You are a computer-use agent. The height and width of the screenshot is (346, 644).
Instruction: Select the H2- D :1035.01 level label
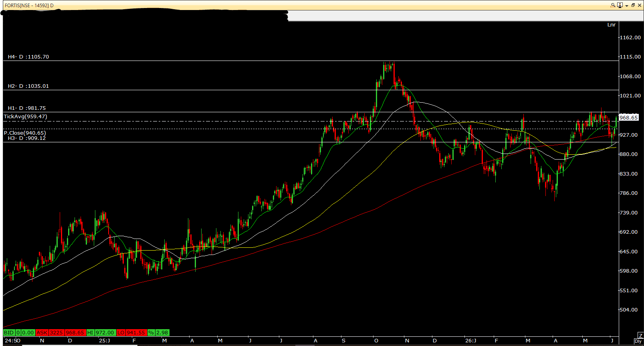tap(28, 86)
